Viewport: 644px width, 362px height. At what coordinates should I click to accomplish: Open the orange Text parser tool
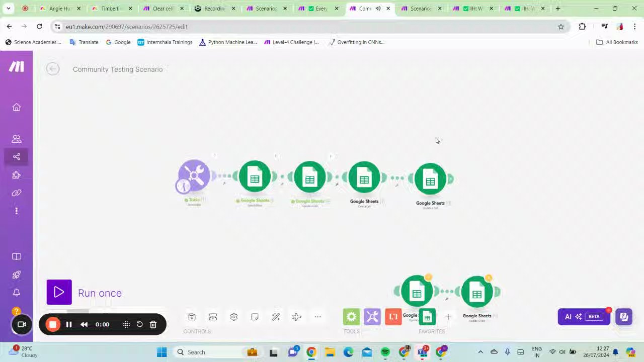(393, 317)
